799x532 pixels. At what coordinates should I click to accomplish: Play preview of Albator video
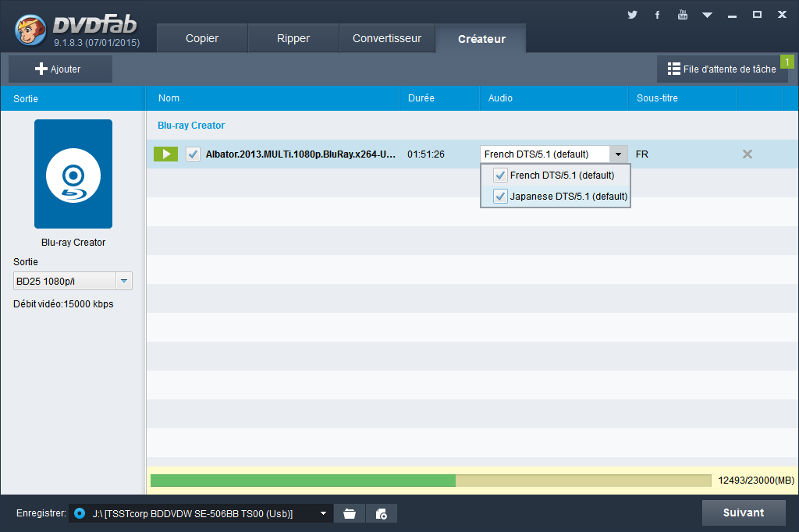point(165,154)
